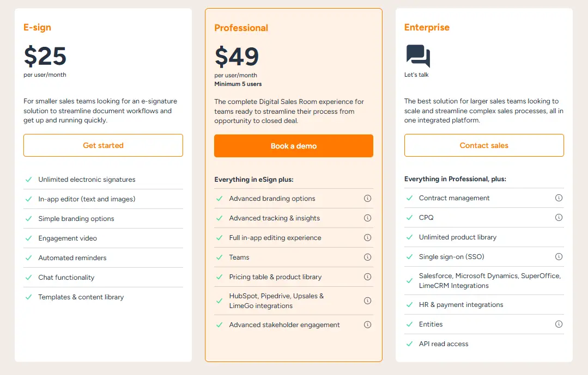The width and height of the screenshot is (588, 375).
Task: Click the Enterprise chat bubbles icon
Action: click(418, 56)
